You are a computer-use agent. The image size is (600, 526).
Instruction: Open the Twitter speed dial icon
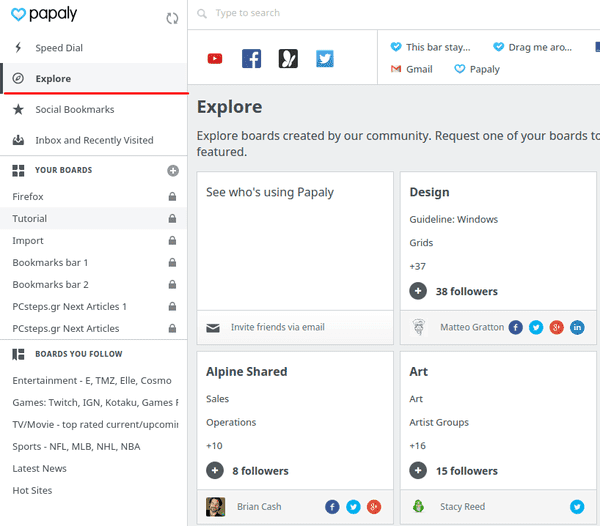pyautogui.click(x=325, y=59)
